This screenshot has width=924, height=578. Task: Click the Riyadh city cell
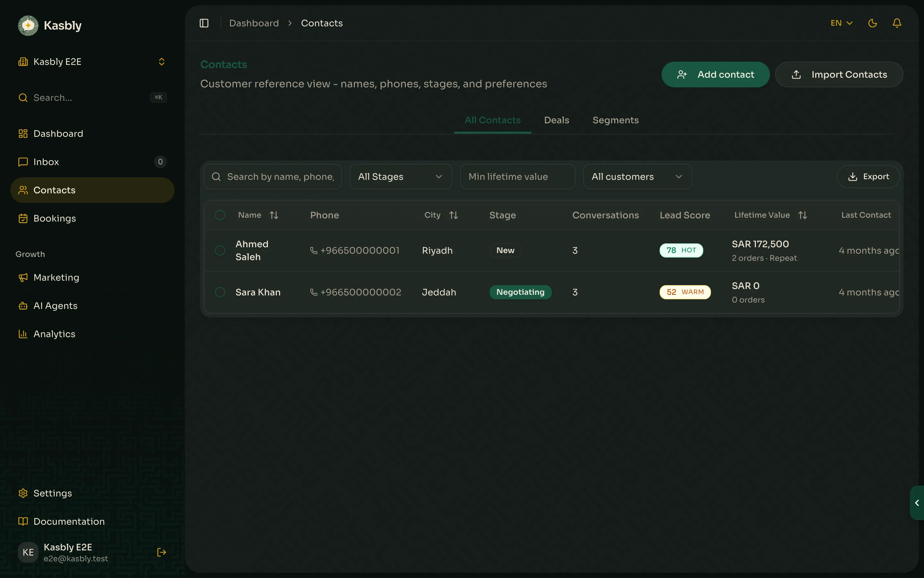437,250
